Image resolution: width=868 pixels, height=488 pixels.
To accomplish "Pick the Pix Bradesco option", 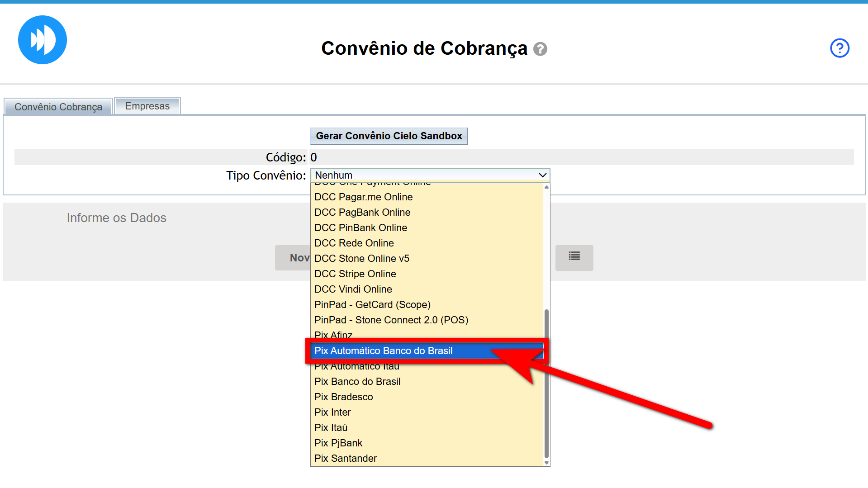I will [x=343, y=397].
